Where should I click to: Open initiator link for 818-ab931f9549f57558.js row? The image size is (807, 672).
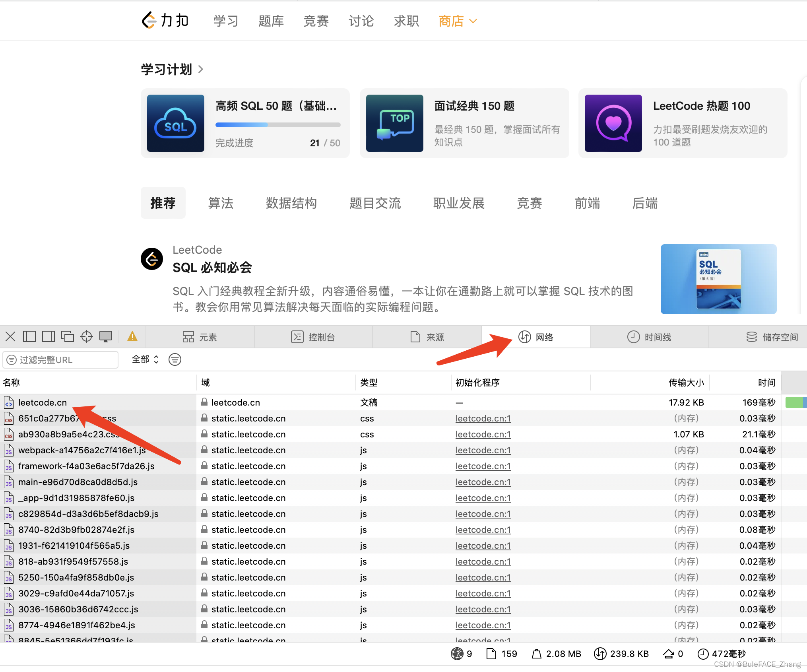[483, 561]
